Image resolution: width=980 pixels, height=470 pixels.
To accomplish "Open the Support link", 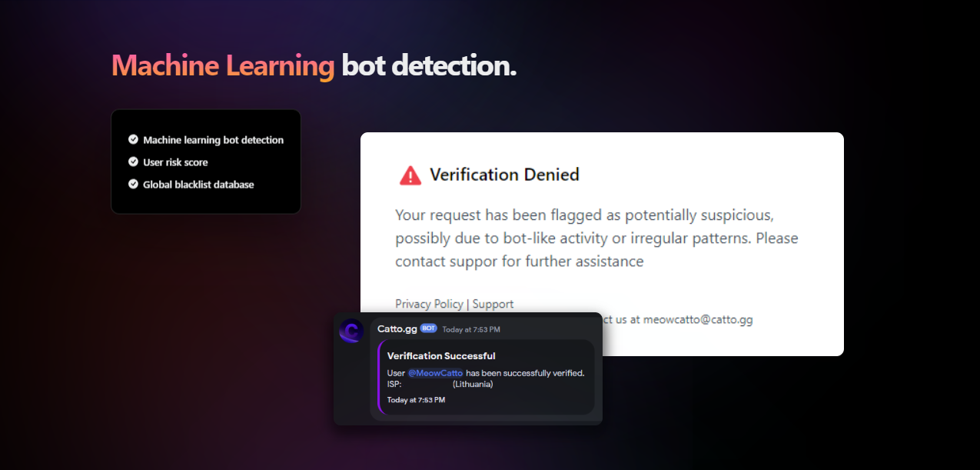I will pyautogui.click(x=493, y=304).
